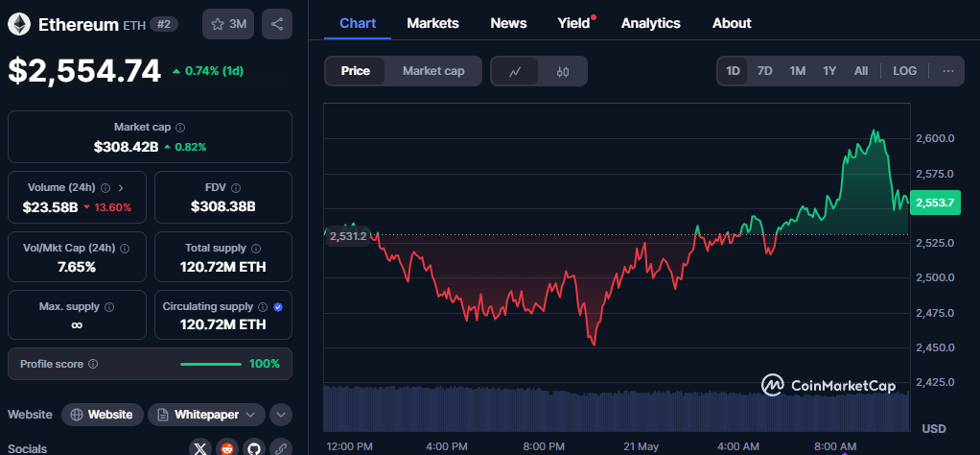The image size is (980, 455).
Task: Open the X (Twitter) social link
Action: [200, 448]
